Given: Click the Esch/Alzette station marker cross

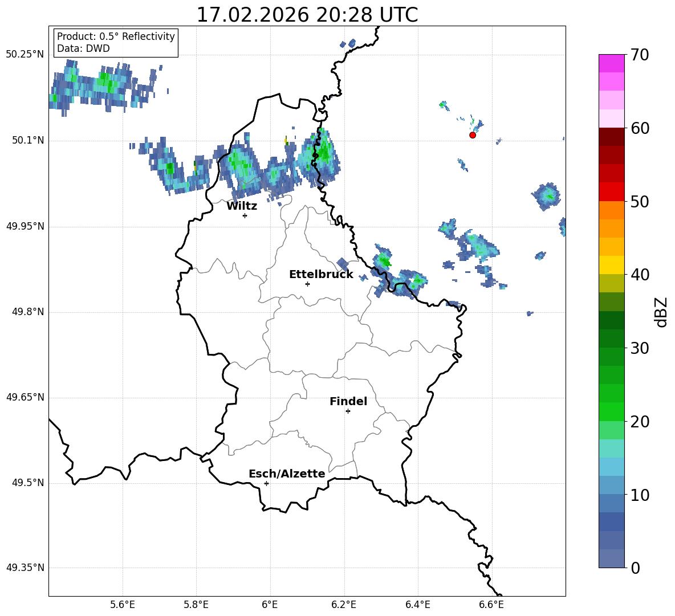Looking at the screenshot, I should point(266,483).
